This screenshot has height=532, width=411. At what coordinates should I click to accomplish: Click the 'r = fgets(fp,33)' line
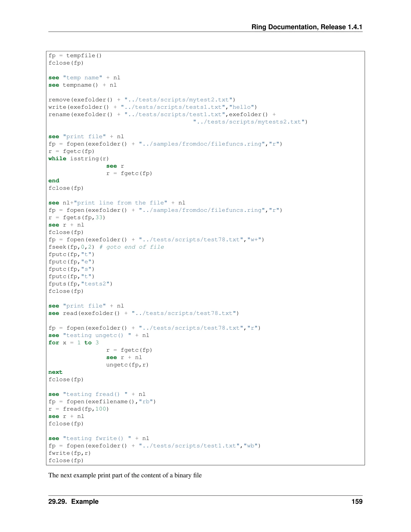[77, 217]
